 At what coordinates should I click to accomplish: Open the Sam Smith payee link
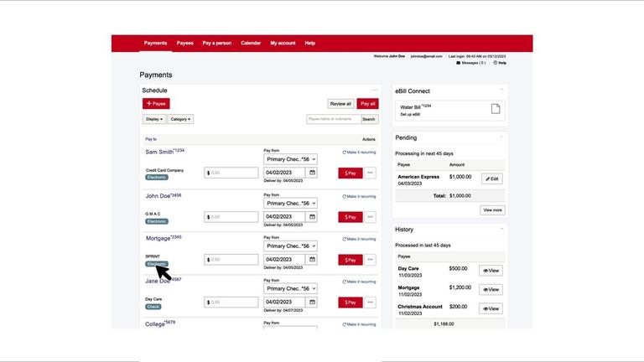tap(164, 152)
